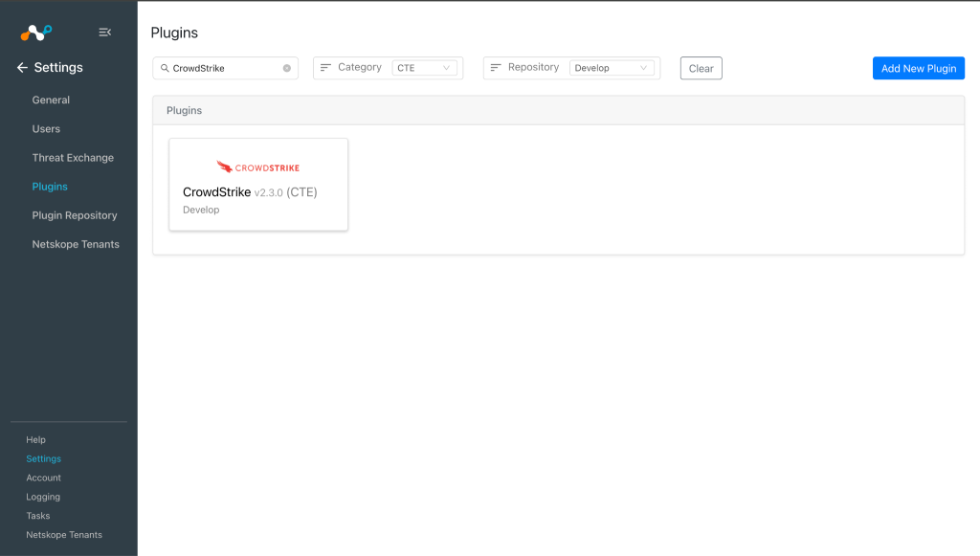Select the CrowdStrike v2.3.0 plugin card
Viewport: 980px width, 556px height.
pos(257,184)
